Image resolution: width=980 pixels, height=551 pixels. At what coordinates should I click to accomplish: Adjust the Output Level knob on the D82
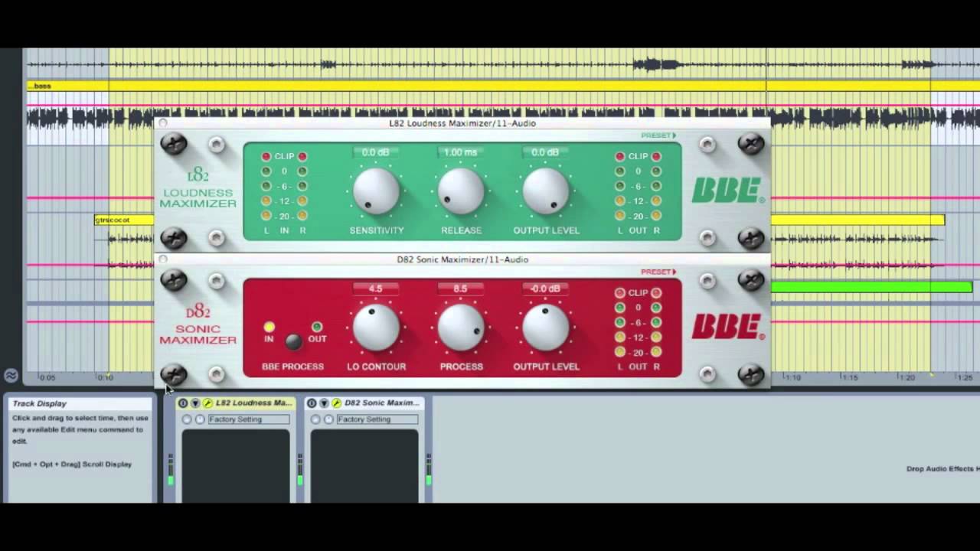(x=546, y=328)
